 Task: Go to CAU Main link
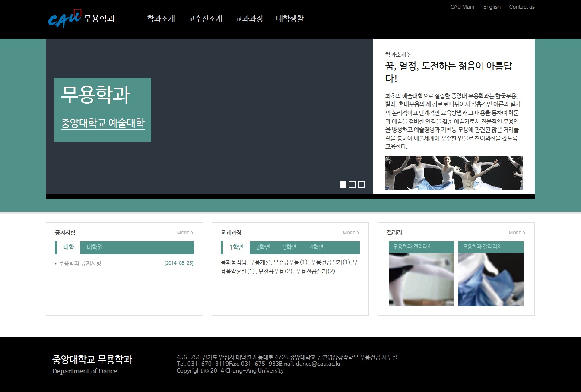click(x=462, y=7)
